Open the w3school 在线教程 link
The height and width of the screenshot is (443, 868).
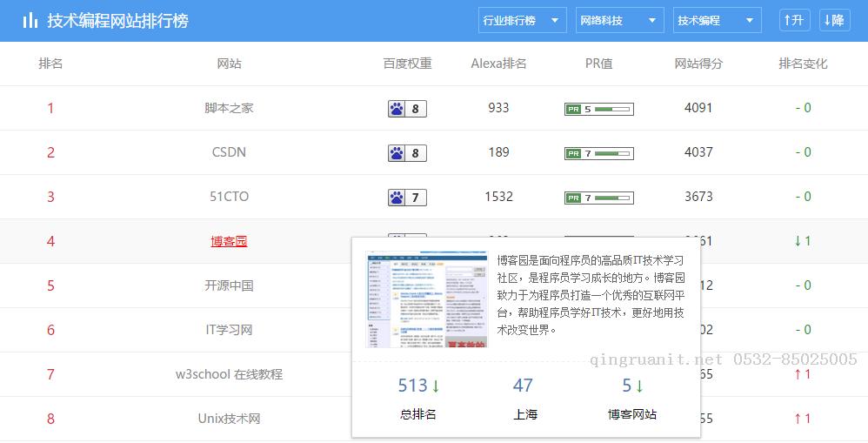click(230, 374)
